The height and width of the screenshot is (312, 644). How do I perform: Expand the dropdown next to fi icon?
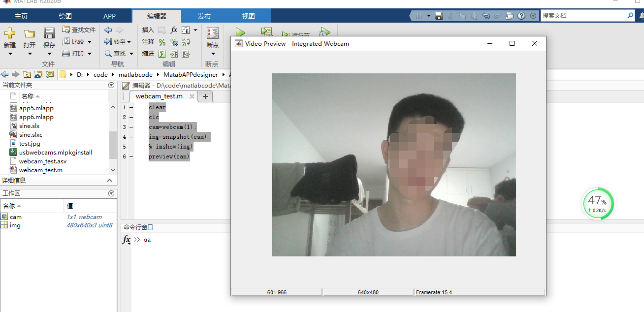click(195, 30)
